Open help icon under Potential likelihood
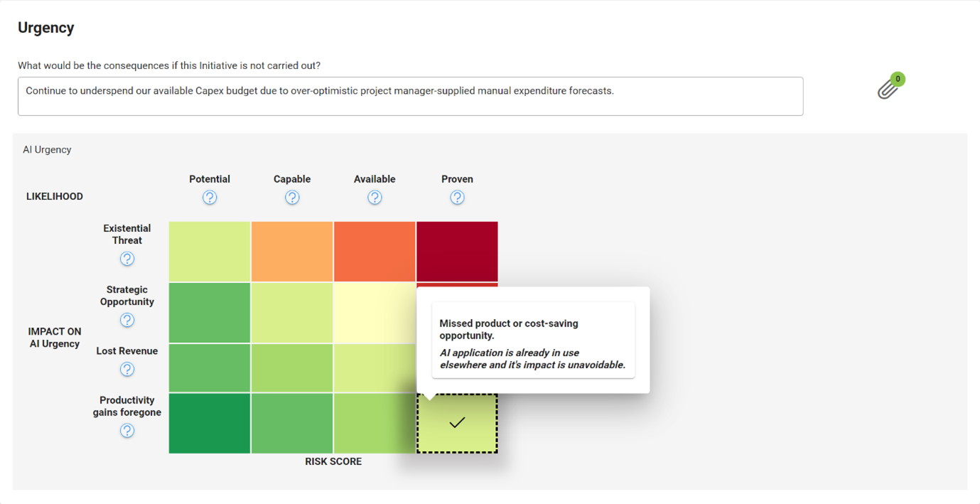 tap(210, 198)
